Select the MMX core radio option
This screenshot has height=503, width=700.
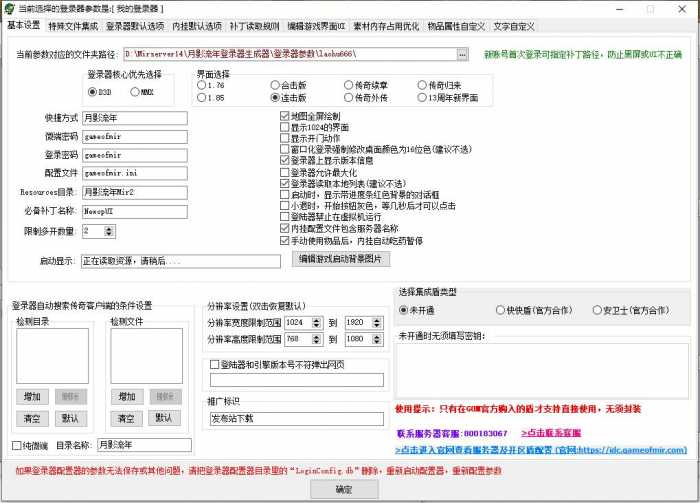coord(136,92)
